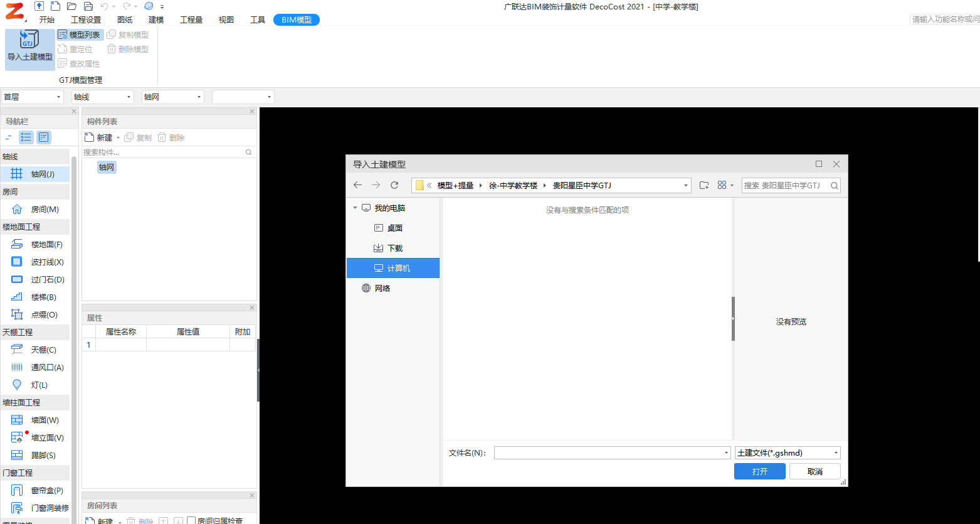Open the 图纸 ribbon tab

coord(125,20)
